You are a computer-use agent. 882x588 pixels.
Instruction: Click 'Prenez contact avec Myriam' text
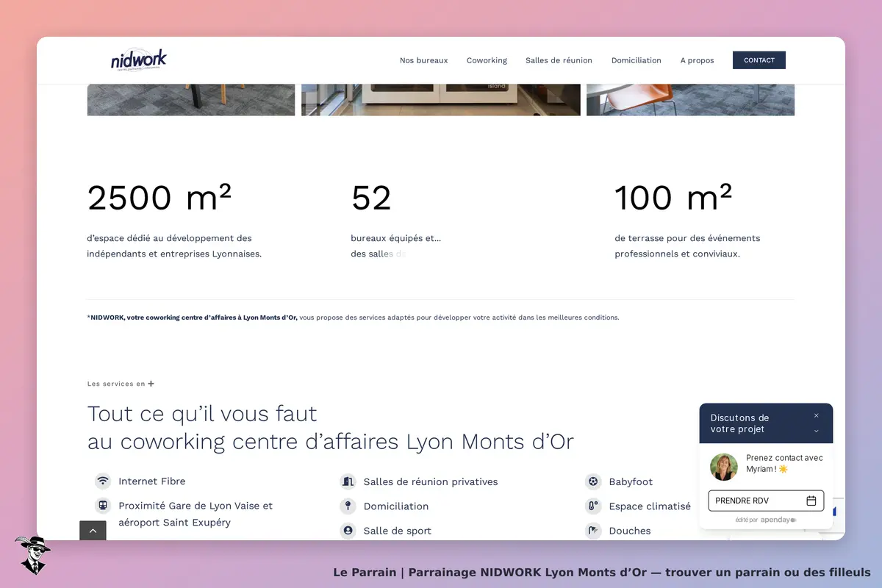click(x=784, y=463)
